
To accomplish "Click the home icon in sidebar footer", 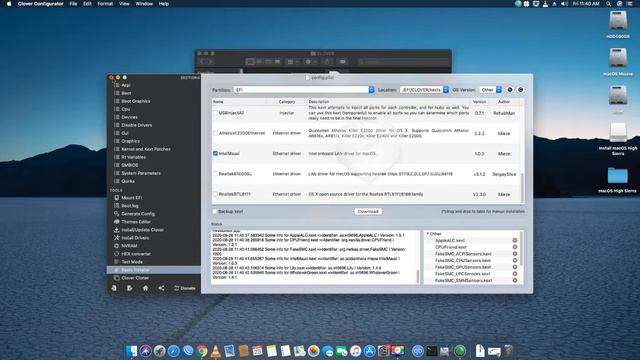I will pos(145,288).
